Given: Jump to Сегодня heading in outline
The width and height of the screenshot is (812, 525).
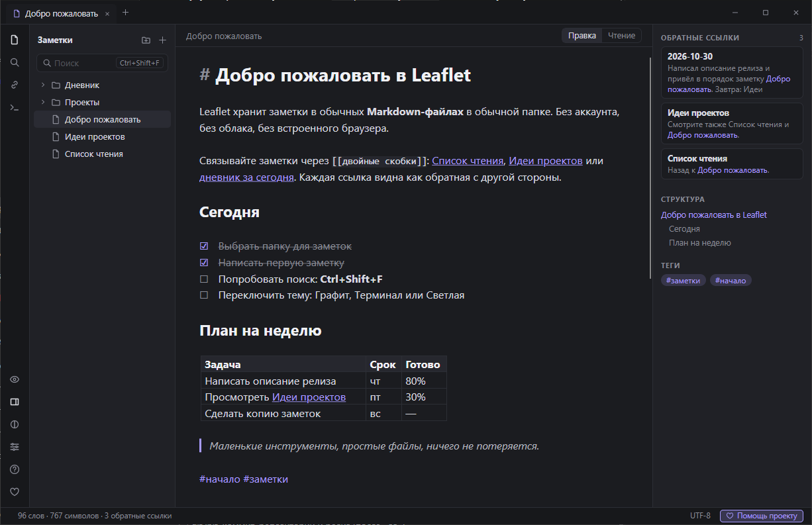Looking at the screenshot, I should click(684, 229).
